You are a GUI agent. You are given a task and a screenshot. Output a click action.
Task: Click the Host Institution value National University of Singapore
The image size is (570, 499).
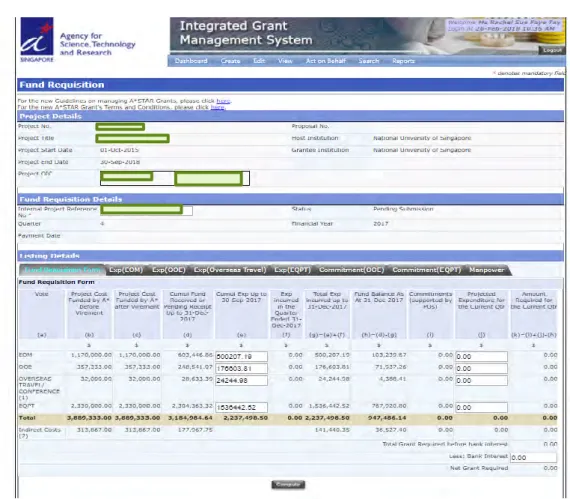tap(422, 138)
